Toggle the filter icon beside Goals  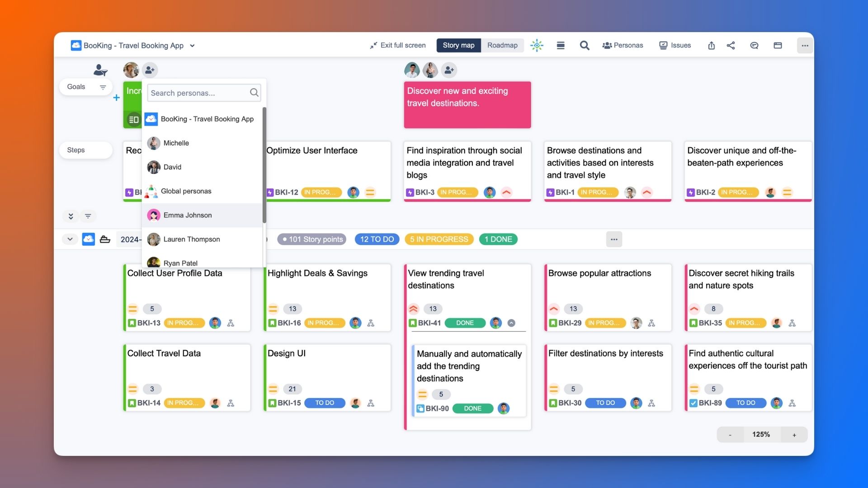103,87
